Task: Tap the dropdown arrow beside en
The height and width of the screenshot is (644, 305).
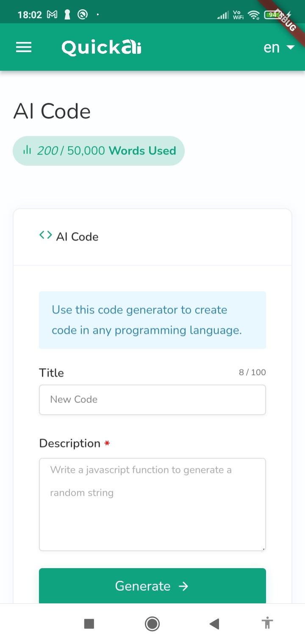Action: point(290,47)
